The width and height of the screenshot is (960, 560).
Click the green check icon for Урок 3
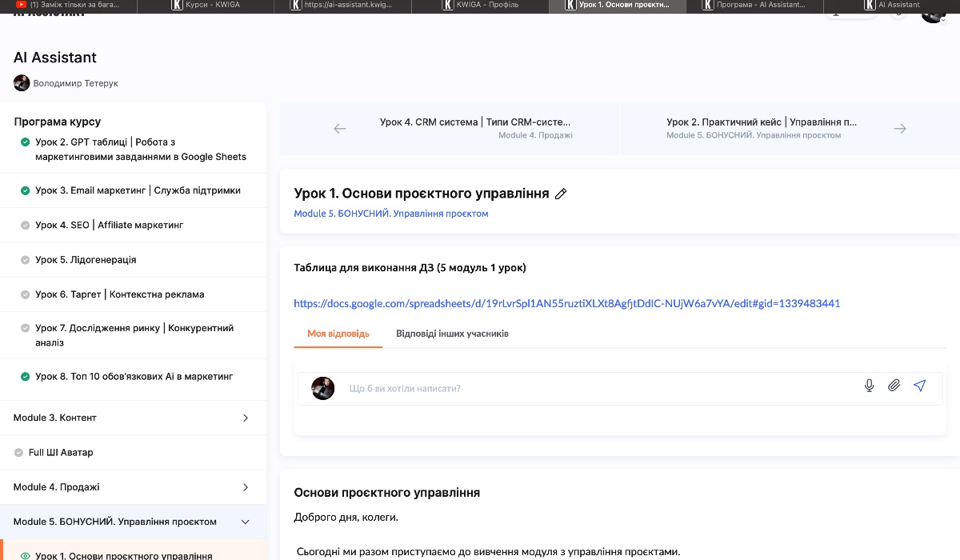26,191
